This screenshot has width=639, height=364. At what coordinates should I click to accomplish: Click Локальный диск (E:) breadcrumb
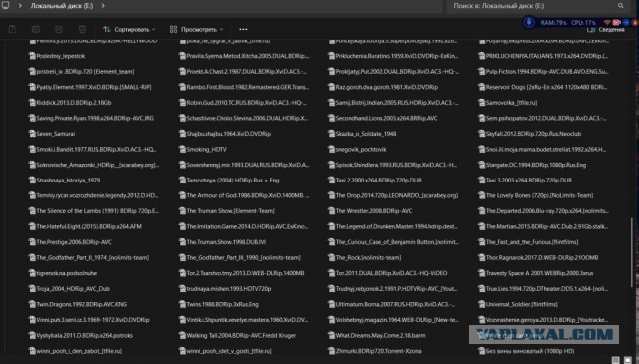tap(62, 6)
